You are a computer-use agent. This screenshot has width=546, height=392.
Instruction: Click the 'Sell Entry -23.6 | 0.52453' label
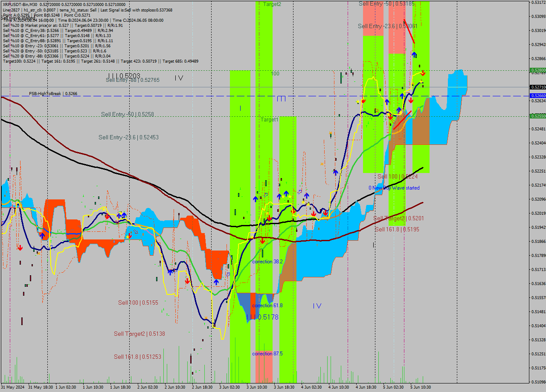(x=128, y=137)
